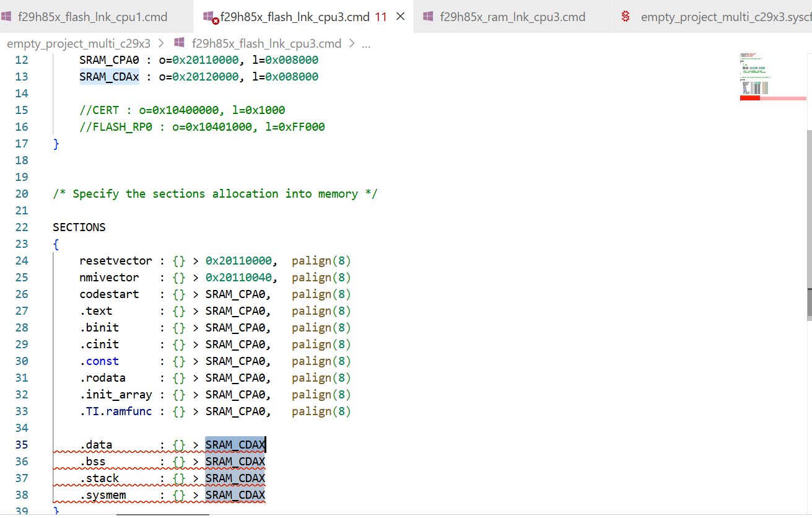Image resolution: width=812 pixels, height=518 pixels.
Task: Click the breadcrumb ellipsis symbol
Action: tap(365, 45)
